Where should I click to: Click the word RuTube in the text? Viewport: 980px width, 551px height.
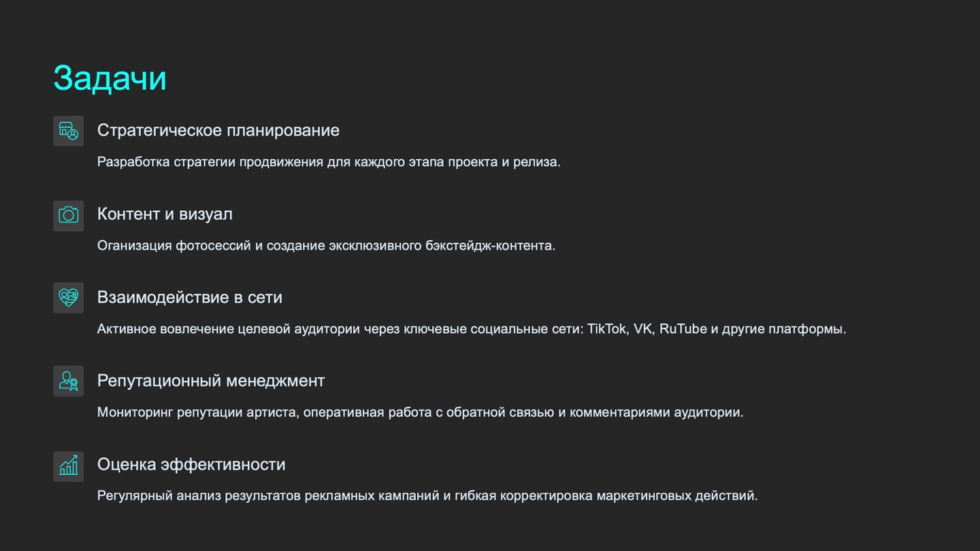coord(683,329)
